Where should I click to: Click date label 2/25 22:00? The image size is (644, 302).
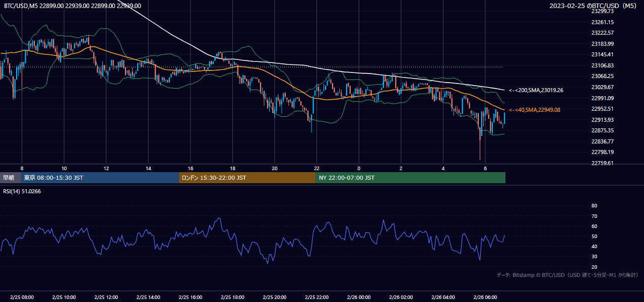click(316, 297)
